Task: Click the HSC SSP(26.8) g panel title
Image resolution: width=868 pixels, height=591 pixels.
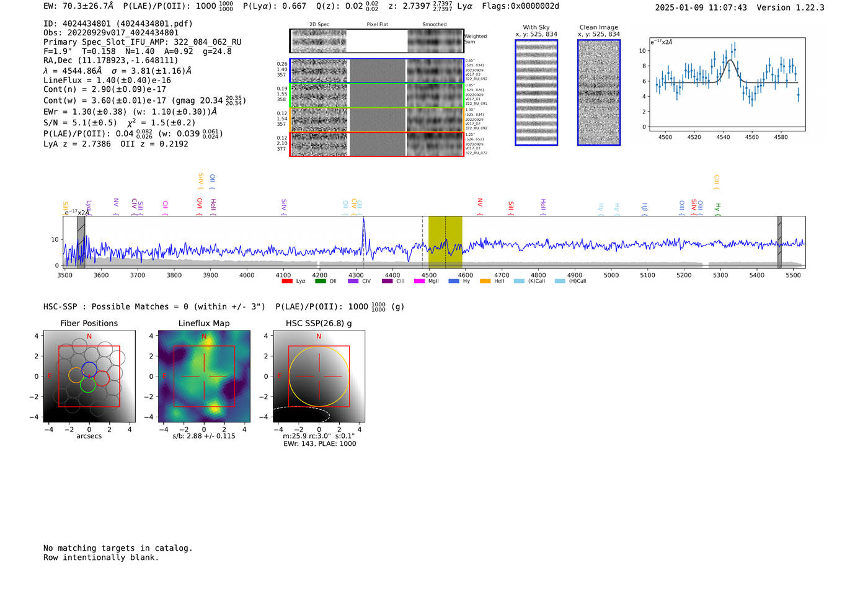Action: click(319, 323)
